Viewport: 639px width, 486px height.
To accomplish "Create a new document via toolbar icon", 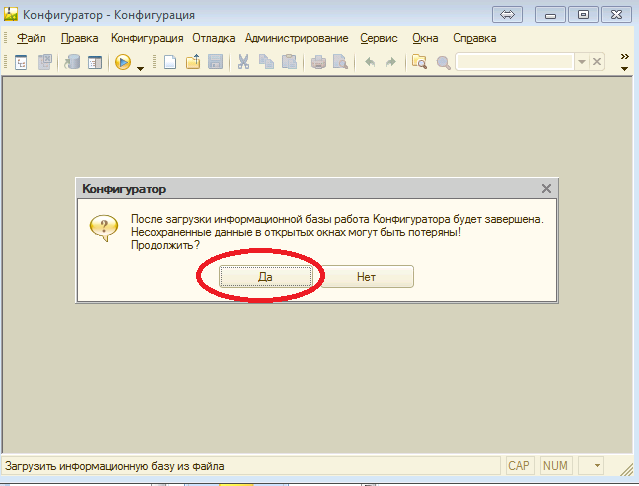I will (170, 62).
